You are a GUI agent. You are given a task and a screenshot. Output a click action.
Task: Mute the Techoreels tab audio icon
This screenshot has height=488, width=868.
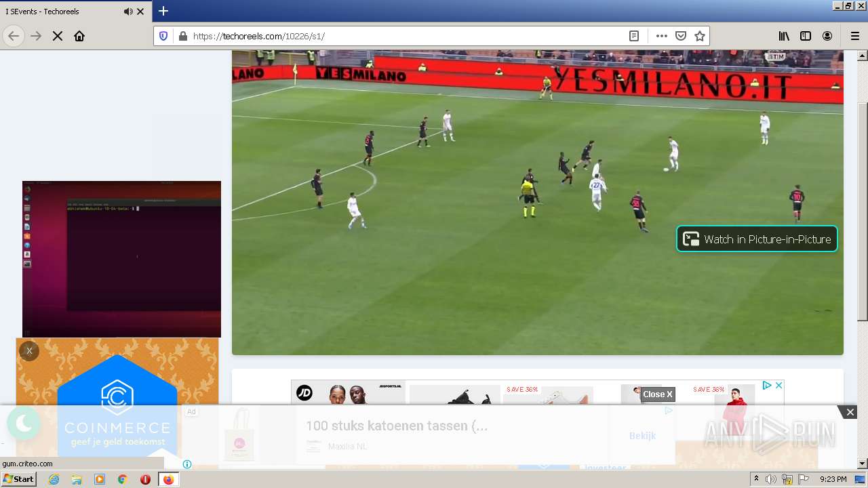pyautogui.click(x=128, y=12)
